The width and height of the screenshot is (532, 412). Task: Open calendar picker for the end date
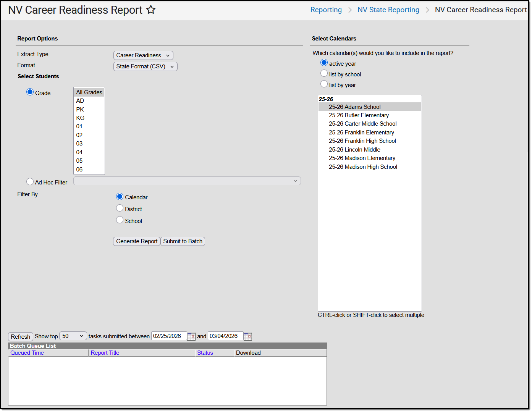point(247,336)
